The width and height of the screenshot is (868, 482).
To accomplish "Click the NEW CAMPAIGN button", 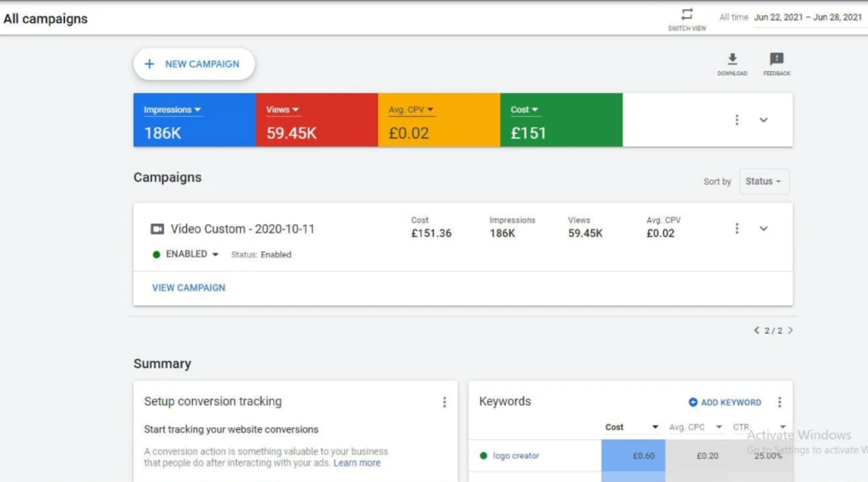I will pos(194,64).
